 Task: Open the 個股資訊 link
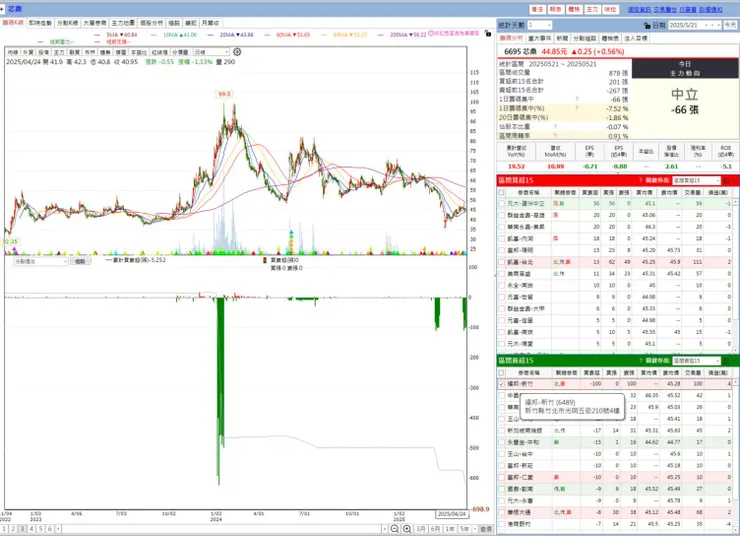coord(639,9)
